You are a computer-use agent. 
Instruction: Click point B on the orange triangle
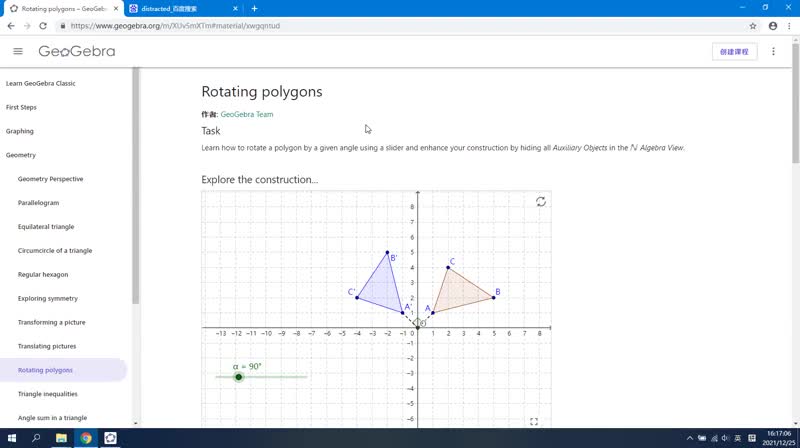(x=494, y=297)
